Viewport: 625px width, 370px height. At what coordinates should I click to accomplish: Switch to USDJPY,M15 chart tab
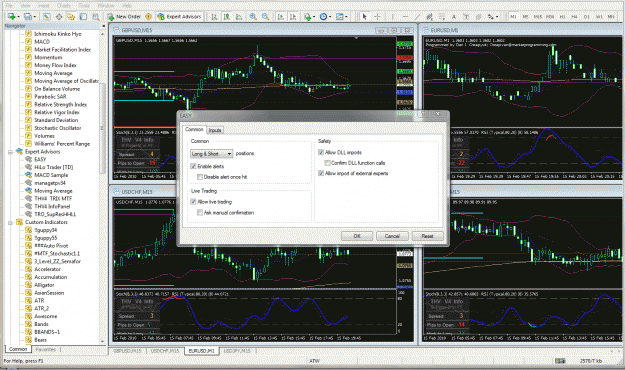(x=237, y=351)
